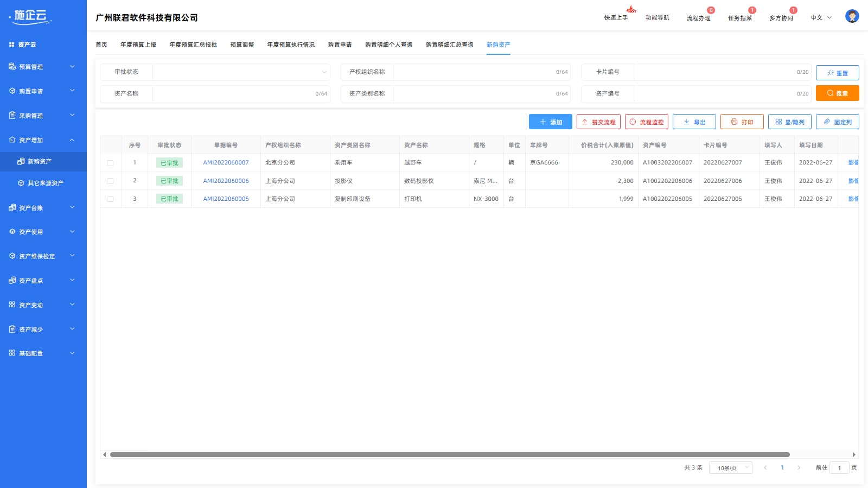868x488 pixels.
Task: Open 流程办理 notifications in header
Action: point(698,18)
